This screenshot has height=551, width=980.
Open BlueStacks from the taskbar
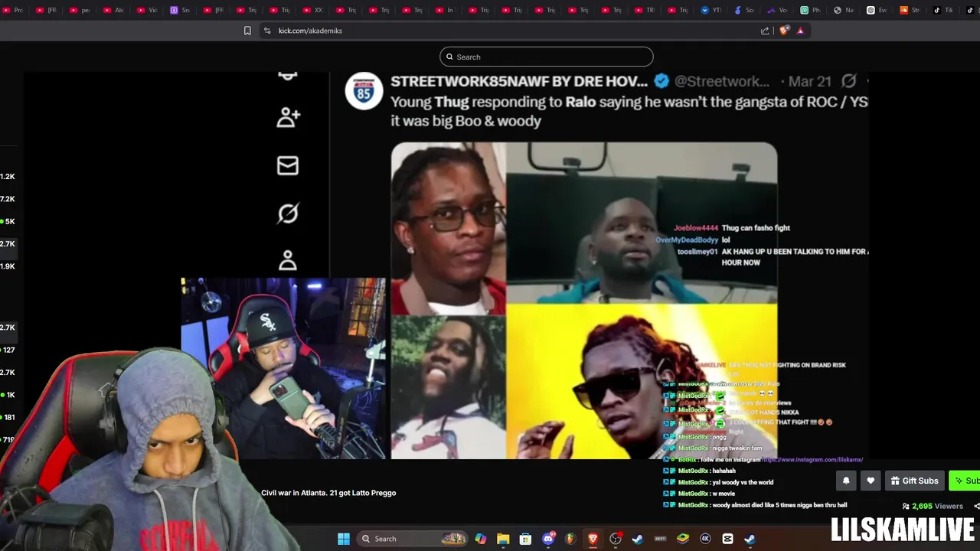(683, 539)
